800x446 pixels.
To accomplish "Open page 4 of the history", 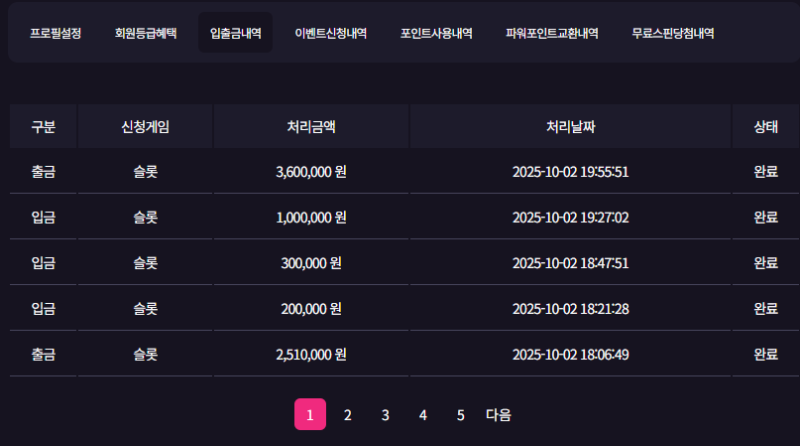I will 423,415.
